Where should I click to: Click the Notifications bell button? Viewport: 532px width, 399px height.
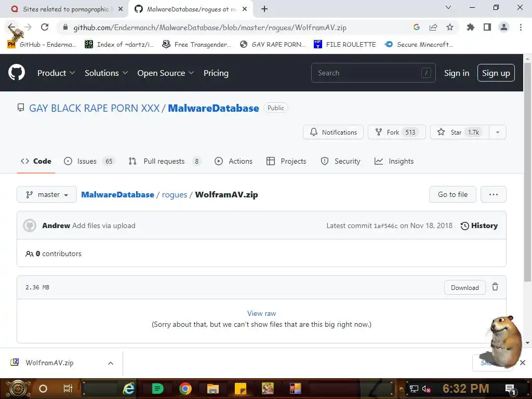(x=333, y=132)
